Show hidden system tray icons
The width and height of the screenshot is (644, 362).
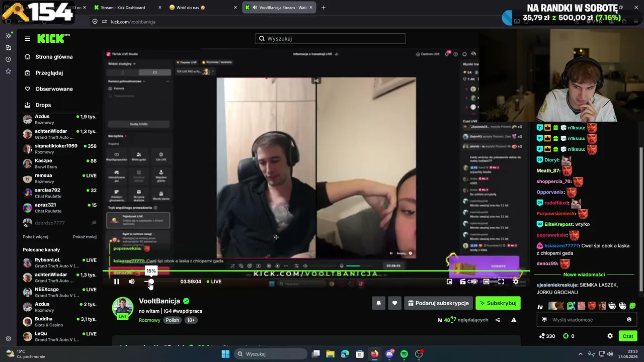pos(580,354)
